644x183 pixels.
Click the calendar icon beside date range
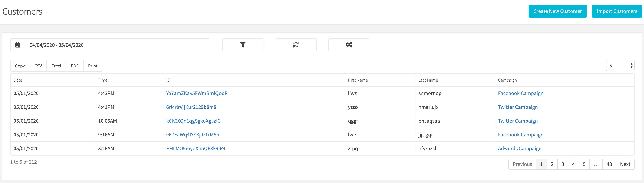click(17, 45)
